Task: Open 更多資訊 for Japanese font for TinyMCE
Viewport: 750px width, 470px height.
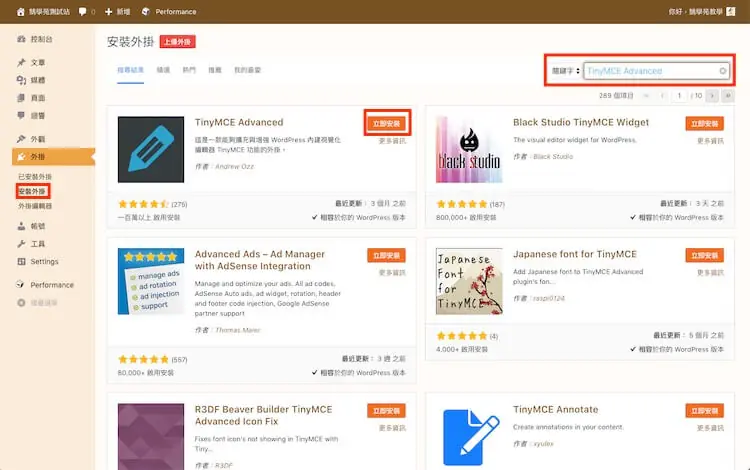Action: [x=710, y=273]
